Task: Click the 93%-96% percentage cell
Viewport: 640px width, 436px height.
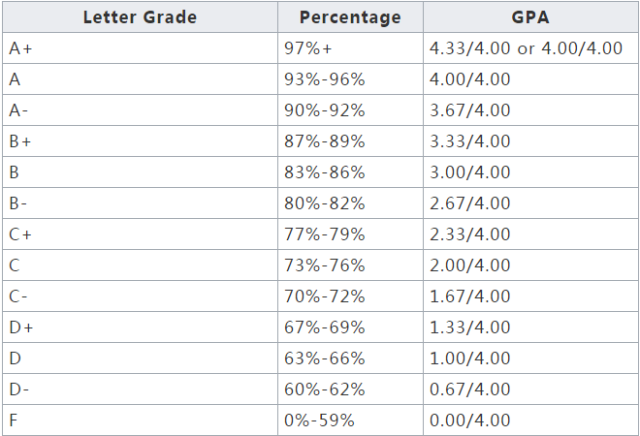Action: coord(350,79)
